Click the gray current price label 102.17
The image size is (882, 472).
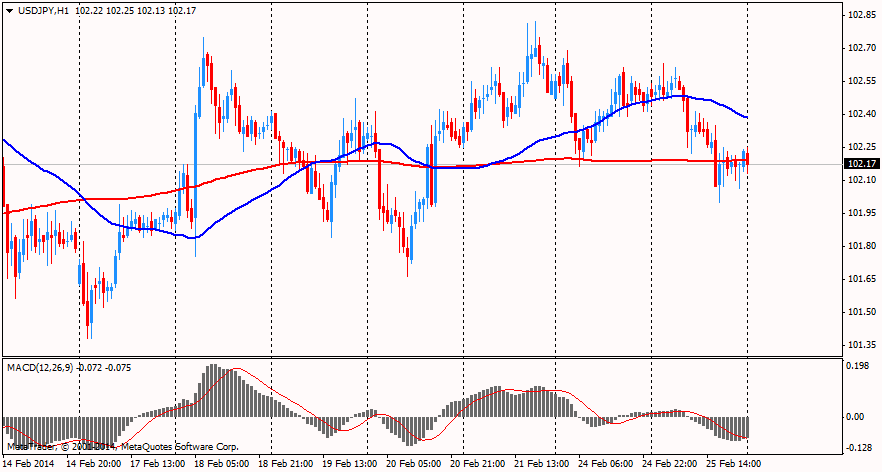[861, 164]
